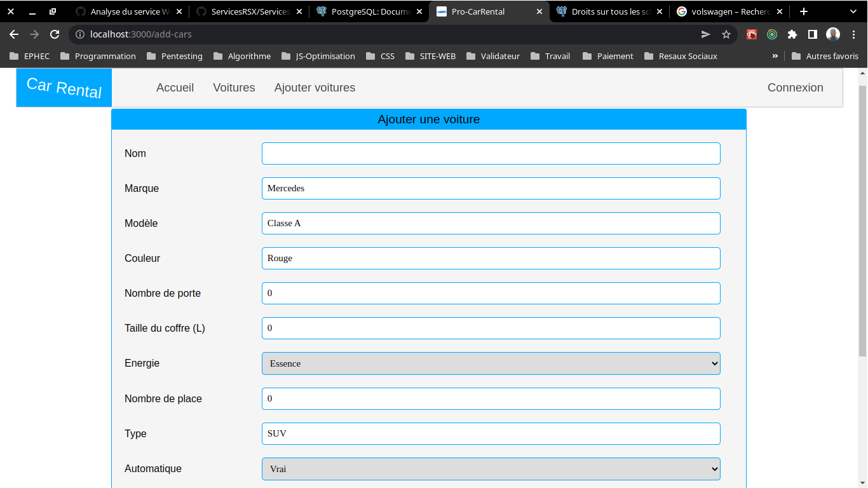Go to the Accueil page

[175, 88]
